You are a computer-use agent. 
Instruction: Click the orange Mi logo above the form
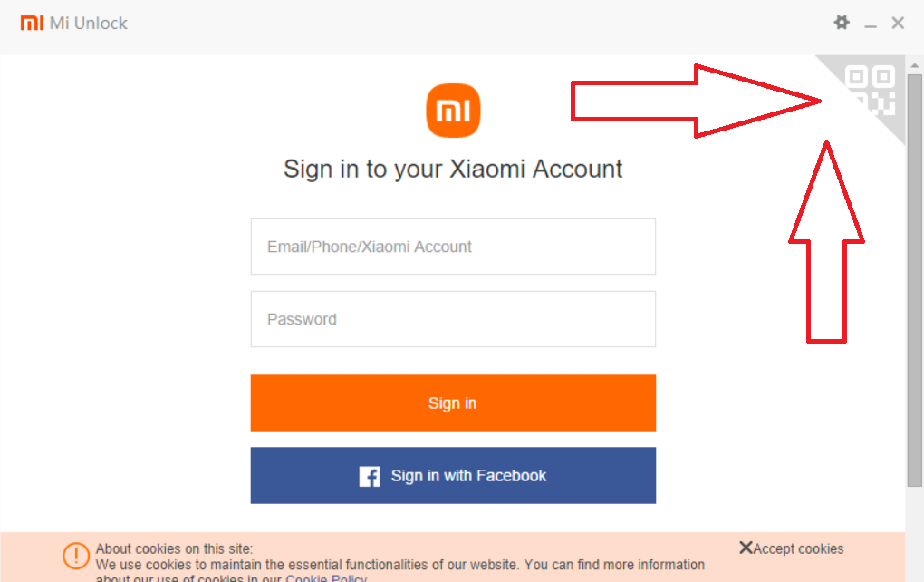453,111
